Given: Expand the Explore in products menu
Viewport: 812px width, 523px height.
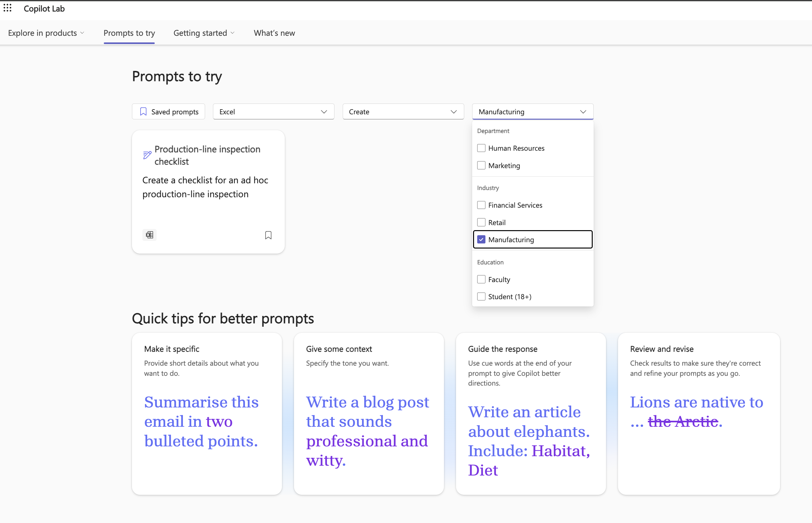Looking at the screenshot, I should pyautogui.click(x=46, y=33).
